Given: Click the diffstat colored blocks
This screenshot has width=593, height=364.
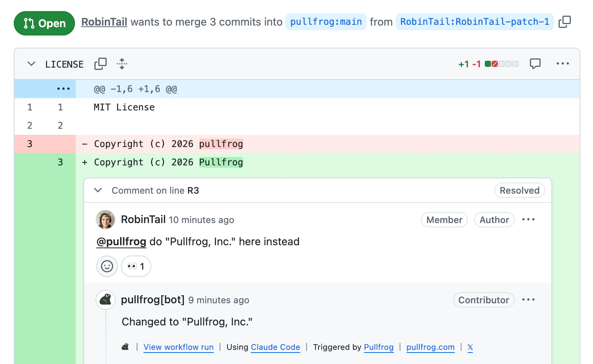Looking at the screenshot, I should [502, 64].
